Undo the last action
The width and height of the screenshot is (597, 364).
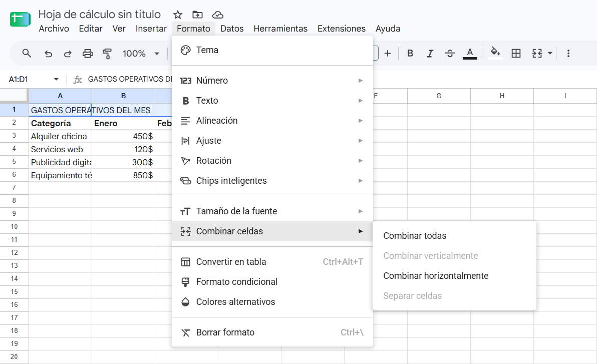click(48, 53)
